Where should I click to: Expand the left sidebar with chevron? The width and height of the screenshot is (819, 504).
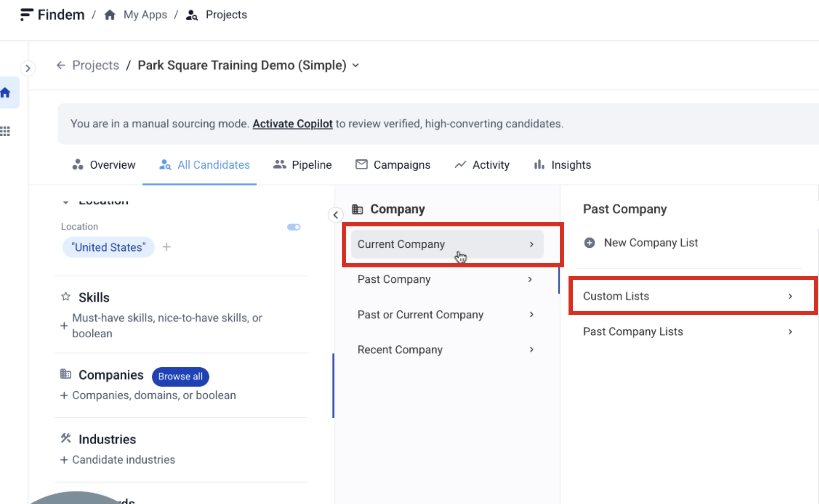click(x=28, y=68)
